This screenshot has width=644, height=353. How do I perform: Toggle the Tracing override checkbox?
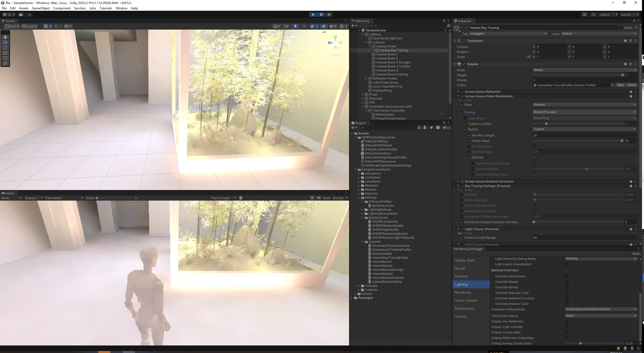click(461, 112)
